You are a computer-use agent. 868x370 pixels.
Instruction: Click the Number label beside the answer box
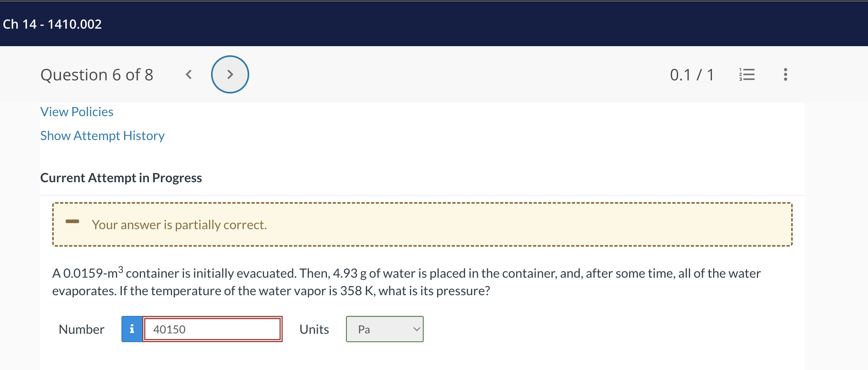(81, 329)
